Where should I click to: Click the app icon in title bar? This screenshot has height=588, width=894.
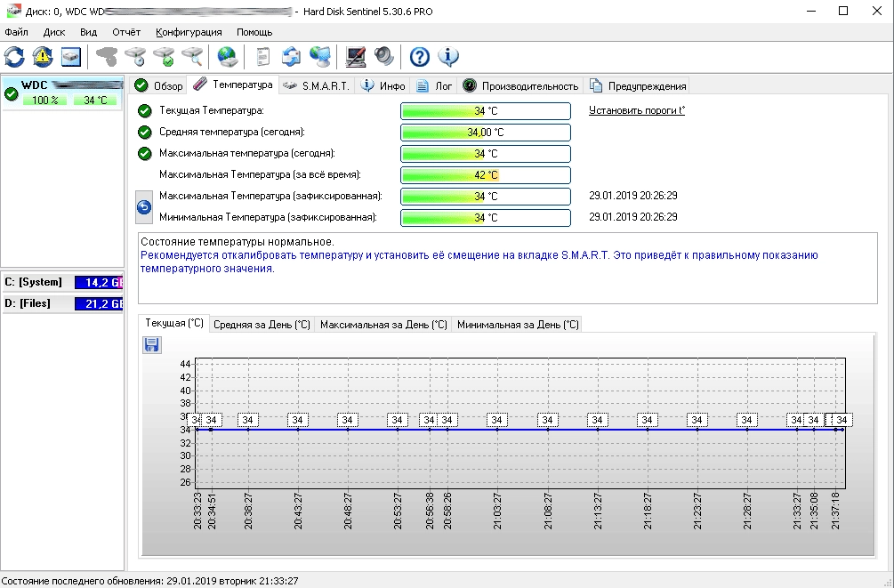[13, 11]
